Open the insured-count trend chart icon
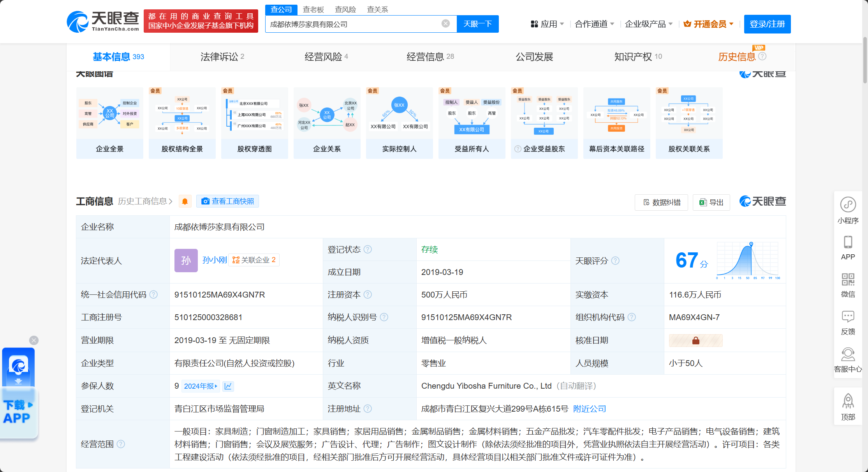 228,386
